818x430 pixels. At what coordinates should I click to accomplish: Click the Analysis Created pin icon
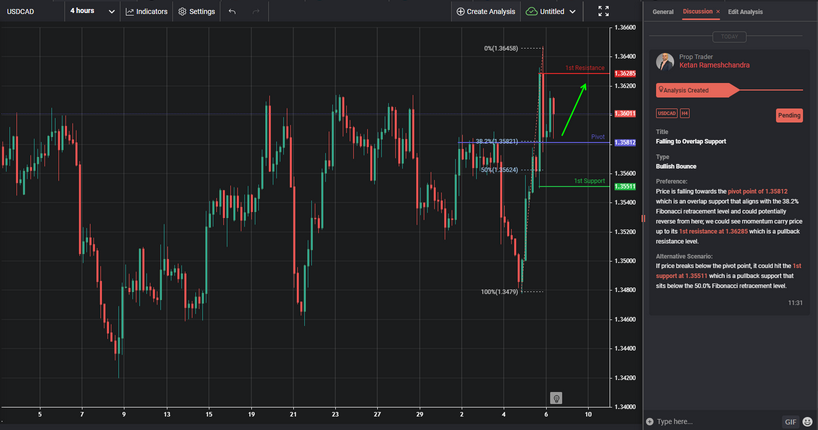click(660, 90)
